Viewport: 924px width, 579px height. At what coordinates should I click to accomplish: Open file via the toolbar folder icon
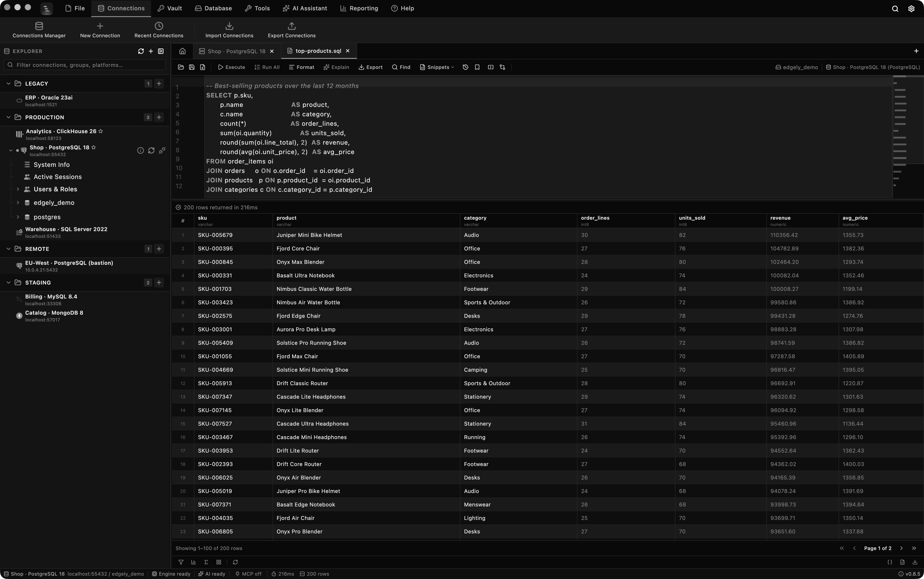click(181, 67)
